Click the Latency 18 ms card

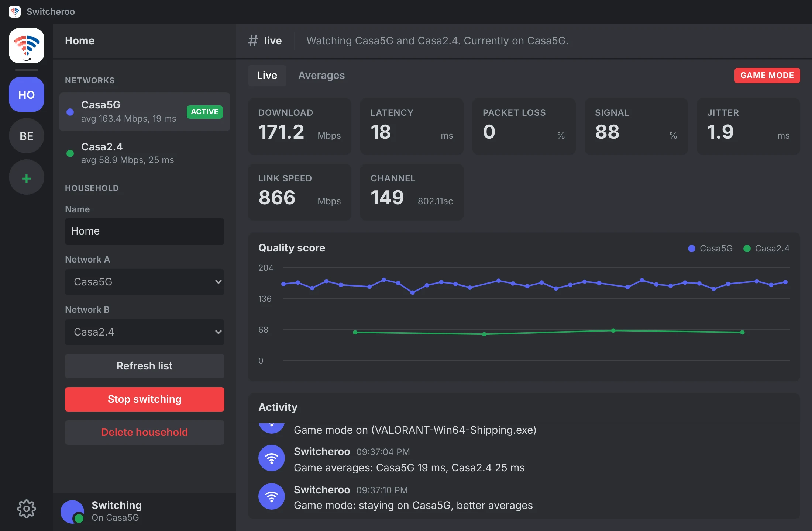point(412,126)
